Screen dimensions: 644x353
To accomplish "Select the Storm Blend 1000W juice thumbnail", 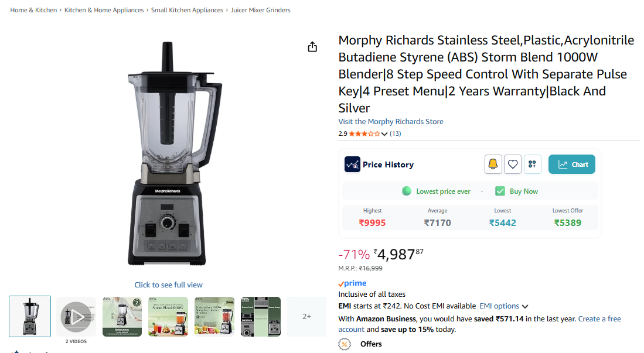I will click(x=168, y=316).
